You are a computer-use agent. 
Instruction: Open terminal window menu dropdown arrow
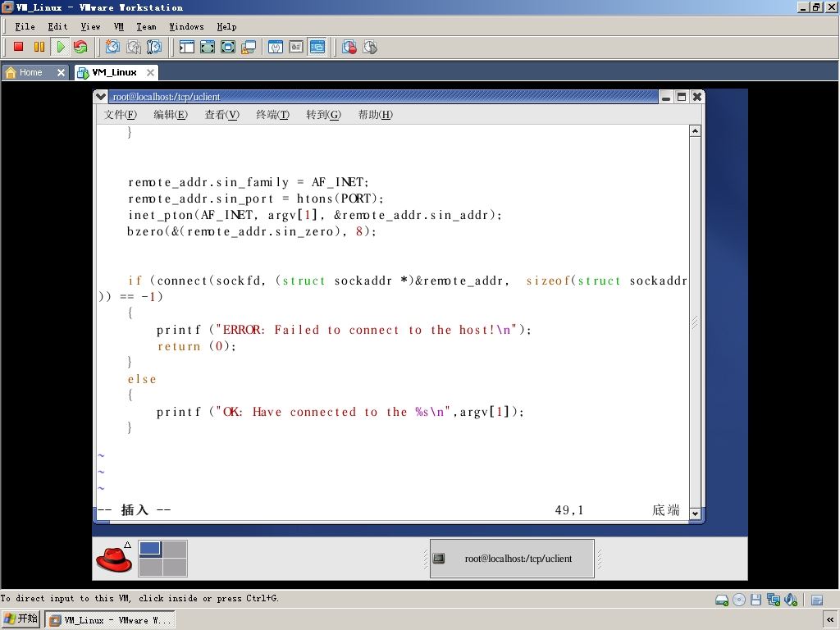[101, 97]
